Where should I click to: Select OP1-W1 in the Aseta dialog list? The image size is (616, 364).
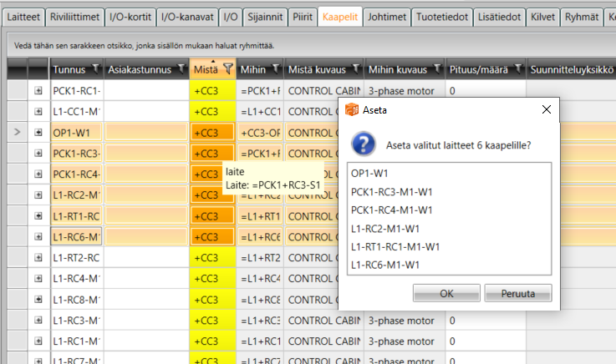click(x=369, y=172)
